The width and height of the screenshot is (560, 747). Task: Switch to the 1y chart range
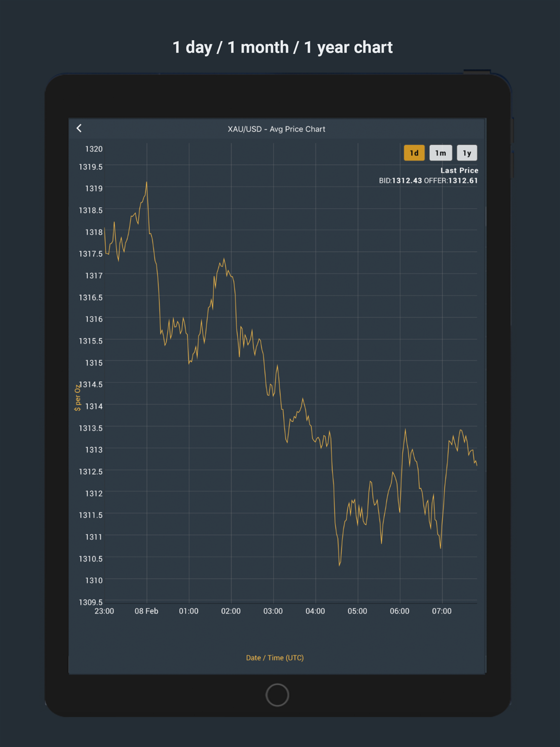(467, 153)
